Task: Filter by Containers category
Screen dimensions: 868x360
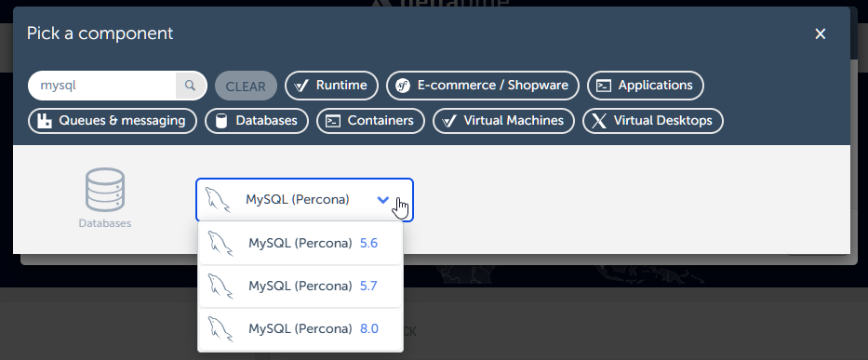Action: tap(370, 121)
